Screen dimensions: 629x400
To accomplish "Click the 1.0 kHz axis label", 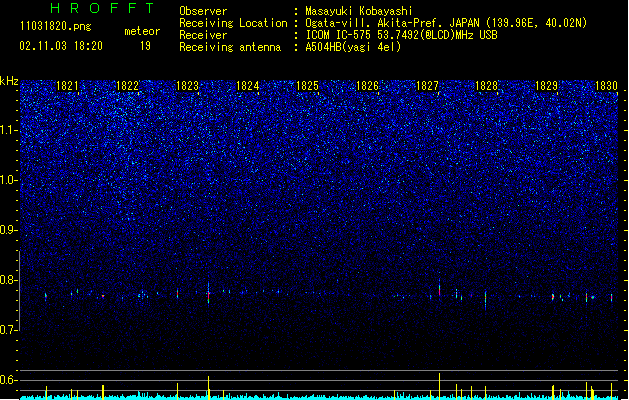I will click(9, 180).
